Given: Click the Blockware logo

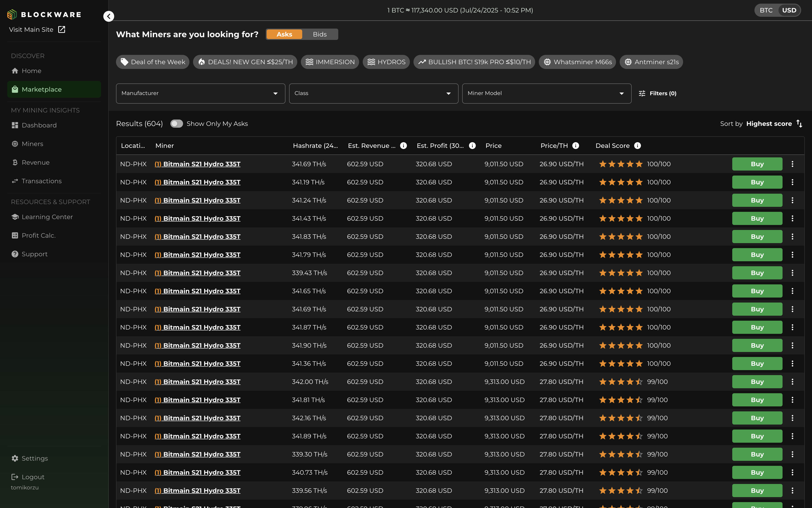Looking at the screenshot, I should (x=44, y=15).
